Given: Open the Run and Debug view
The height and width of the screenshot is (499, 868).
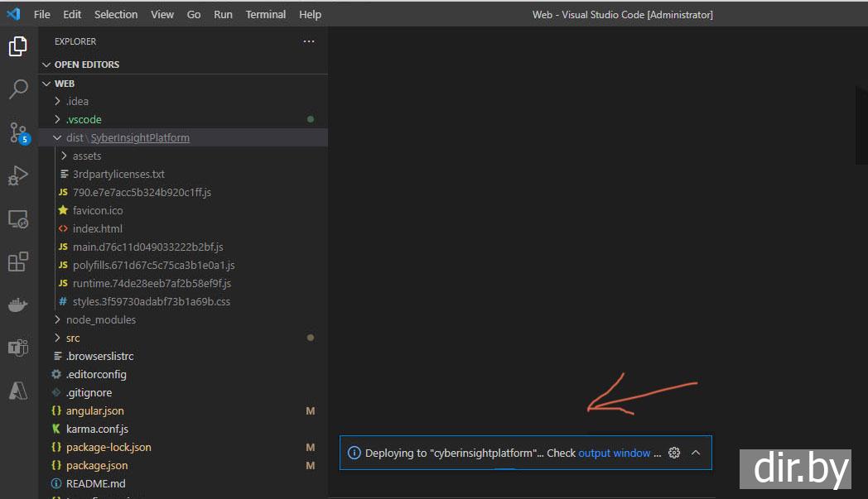Looking at the screenshot, I should click(18, 175).
